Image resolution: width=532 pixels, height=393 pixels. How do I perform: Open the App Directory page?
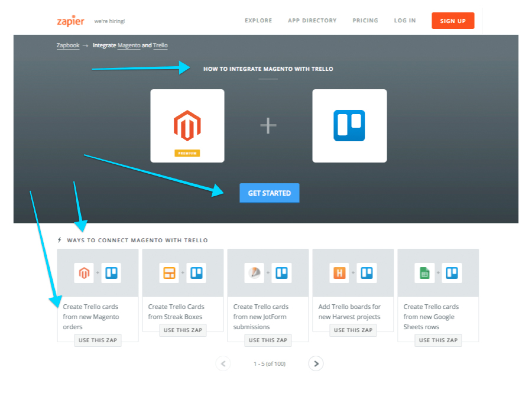[312, 21]
